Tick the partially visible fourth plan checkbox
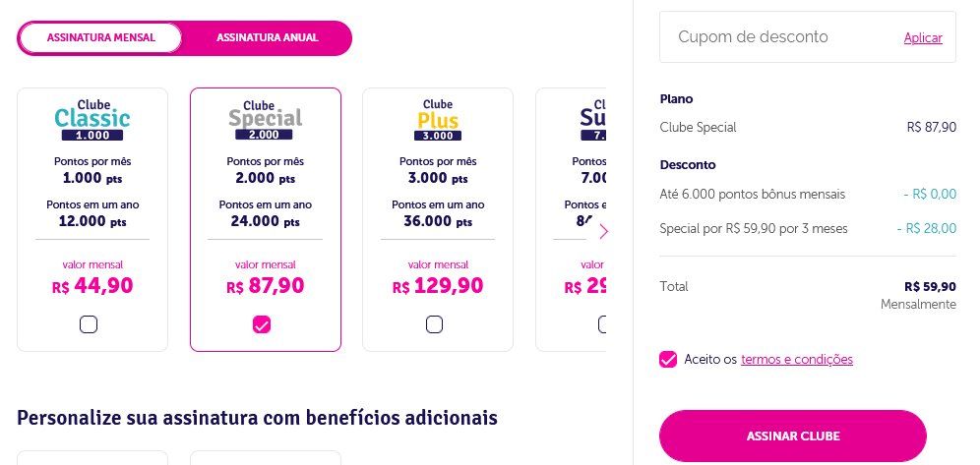 pos(602,324)
